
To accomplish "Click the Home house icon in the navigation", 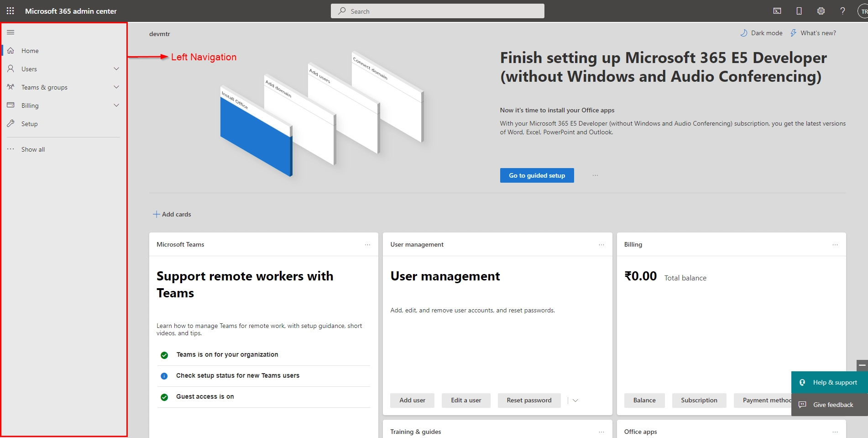I will 10,51.
